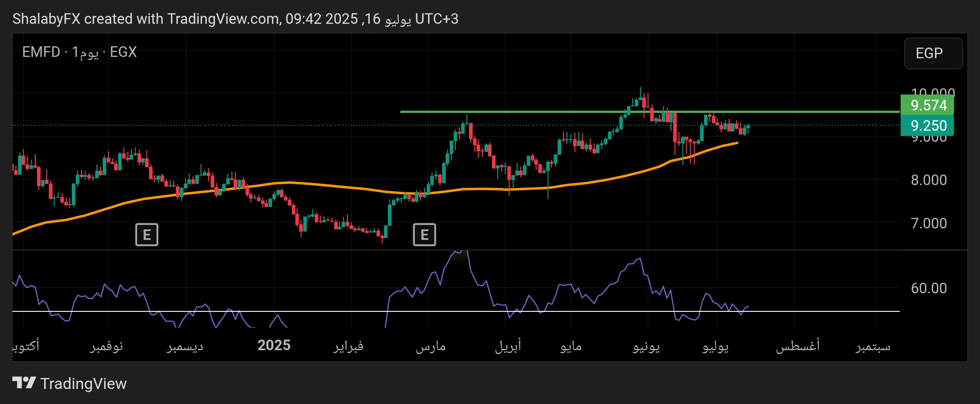Click the green 9.574 price label

pyautogui.click(x=927, y=105)
